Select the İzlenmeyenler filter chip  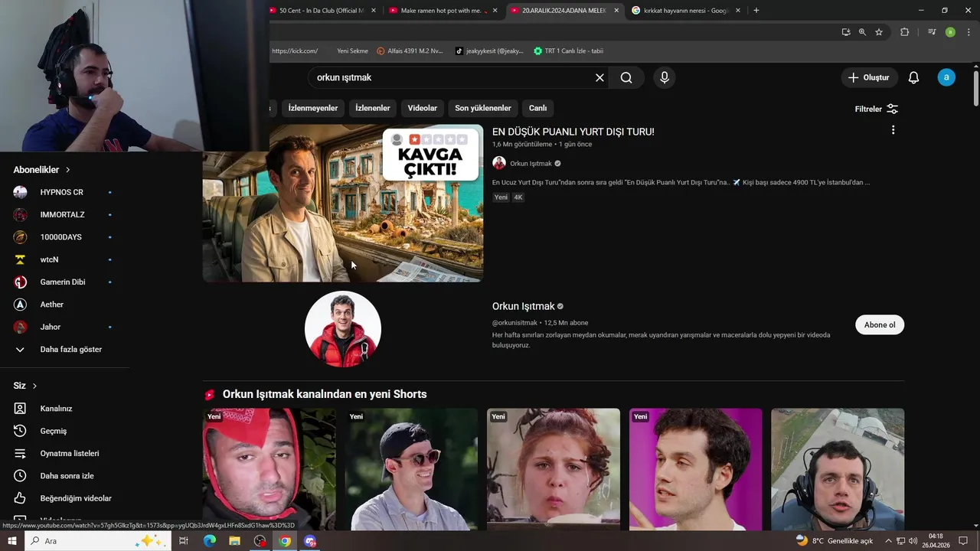click(312, 108)
